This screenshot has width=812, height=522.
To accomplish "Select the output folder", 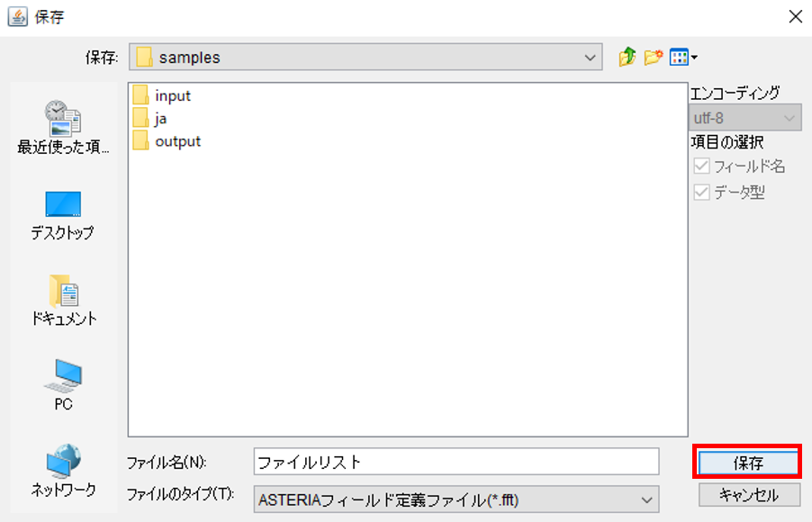I will pos(167,141).
